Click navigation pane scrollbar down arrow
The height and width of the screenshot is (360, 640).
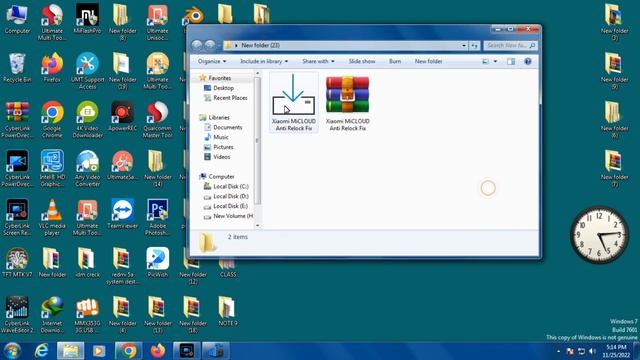pyautogui.click(x=258, y=225)
